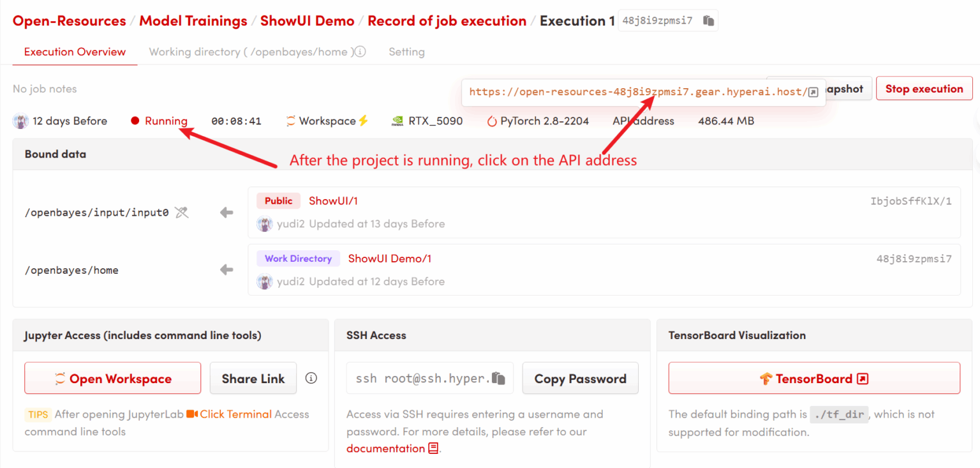Go to Model Trainings in breadcrumb
Screen dimensions: 980x468
pos(193,21)
